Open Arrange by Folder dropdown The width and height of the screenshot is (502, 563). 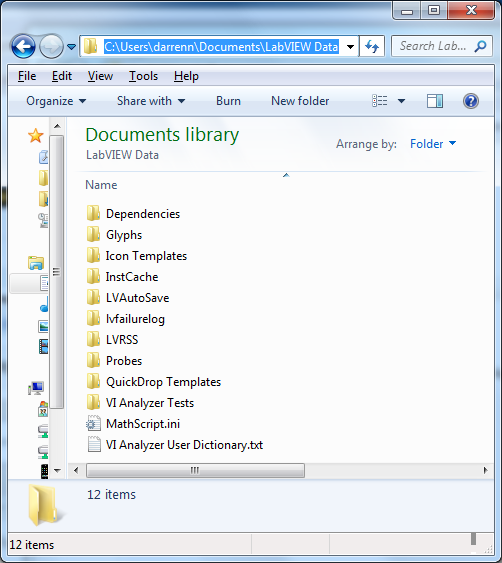coord(433,144)
